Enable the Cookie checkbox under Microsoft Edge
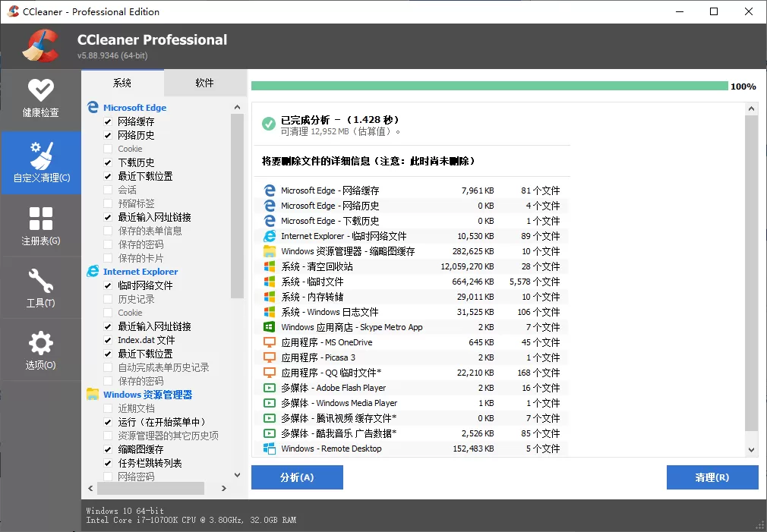Image resolution: width=767 pixels, height=532 pixels. click(107, 148)
